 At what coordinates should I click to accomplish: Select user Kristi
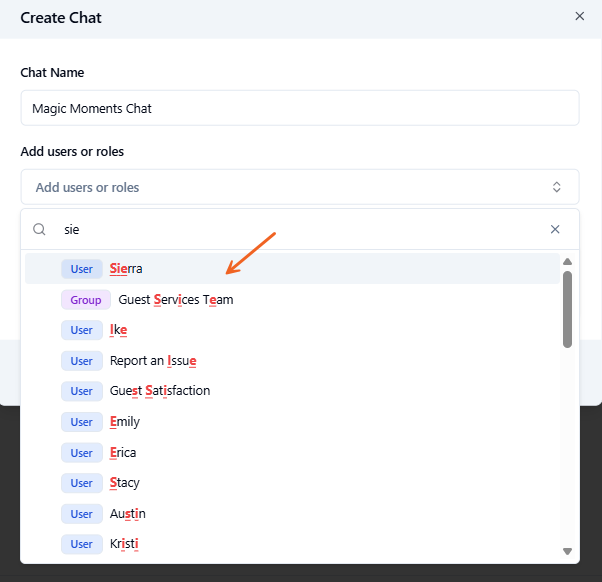coord(124,544)
